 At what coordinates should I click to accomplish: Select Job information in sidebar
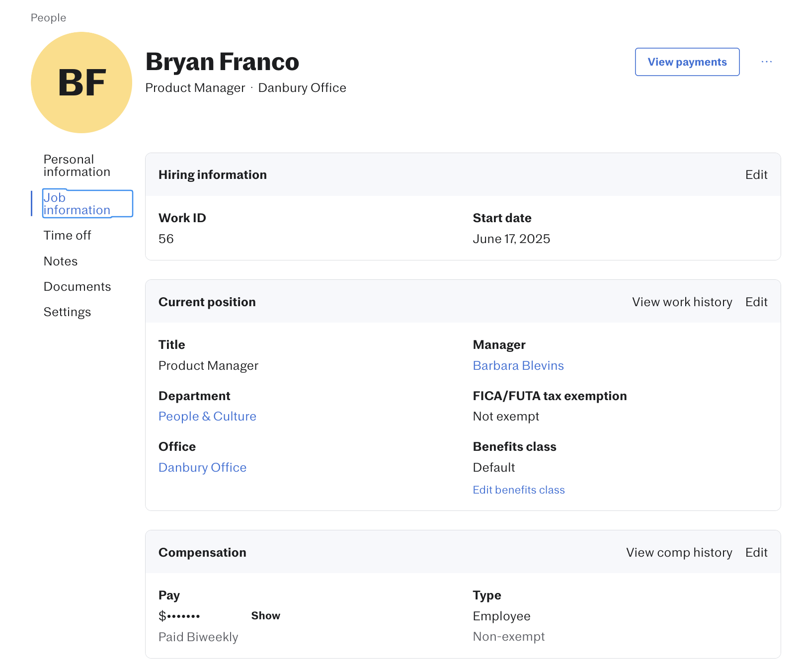click(x=87, y=204)
